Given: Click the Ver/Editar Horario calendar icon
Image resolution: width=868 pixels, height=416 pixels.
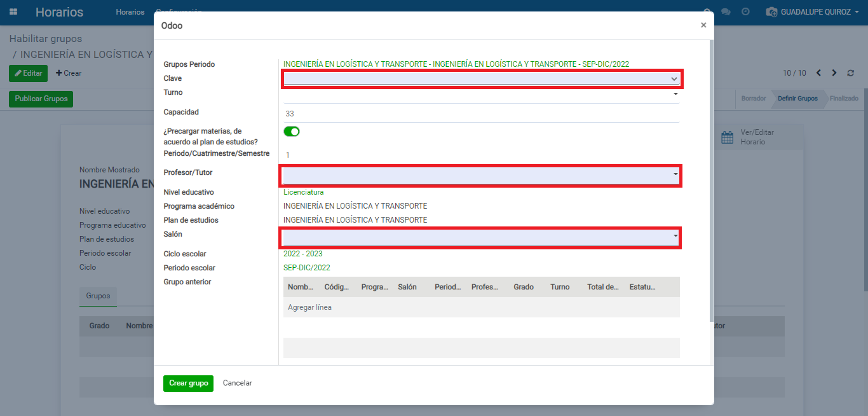Looking at the screenshot, I should [728, 137].
